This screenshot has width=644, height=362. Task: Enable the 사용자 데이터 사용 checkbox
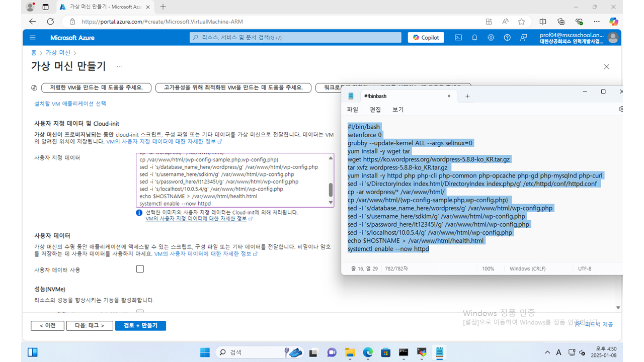(140, 269)
